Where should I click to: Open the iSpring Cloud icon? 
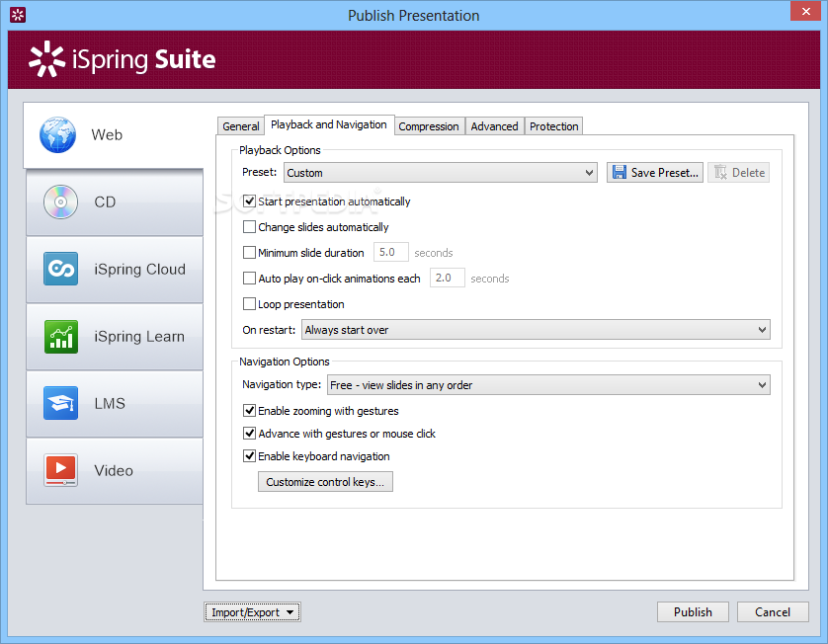60,269
